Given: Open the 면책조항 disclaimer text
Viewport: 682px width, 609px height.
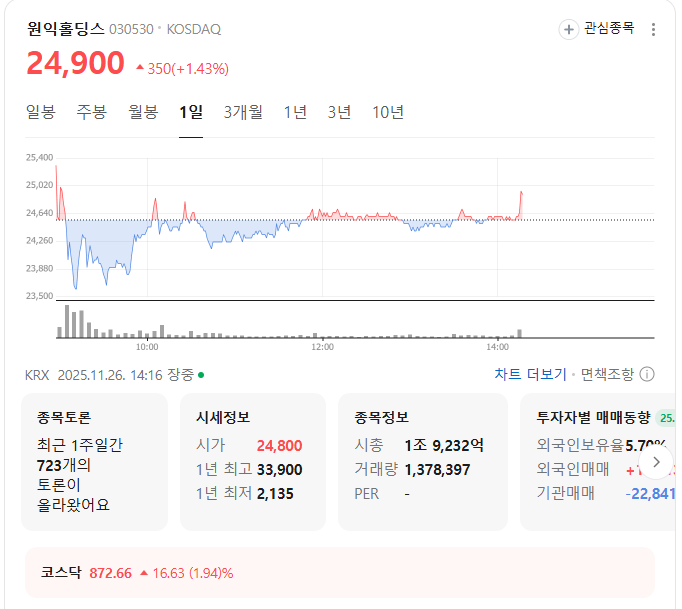Looking at the screenshot, I should pos(607,375).
